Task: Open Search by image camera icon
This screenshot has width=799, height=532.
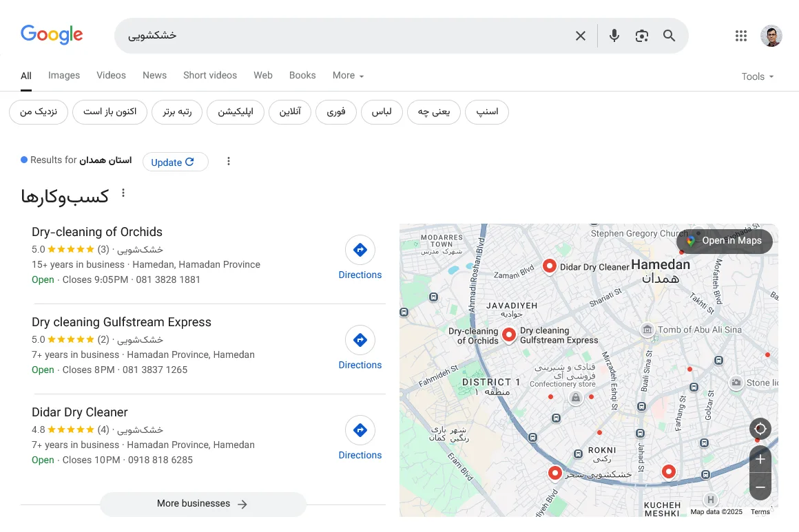Action: coord(641,36)
